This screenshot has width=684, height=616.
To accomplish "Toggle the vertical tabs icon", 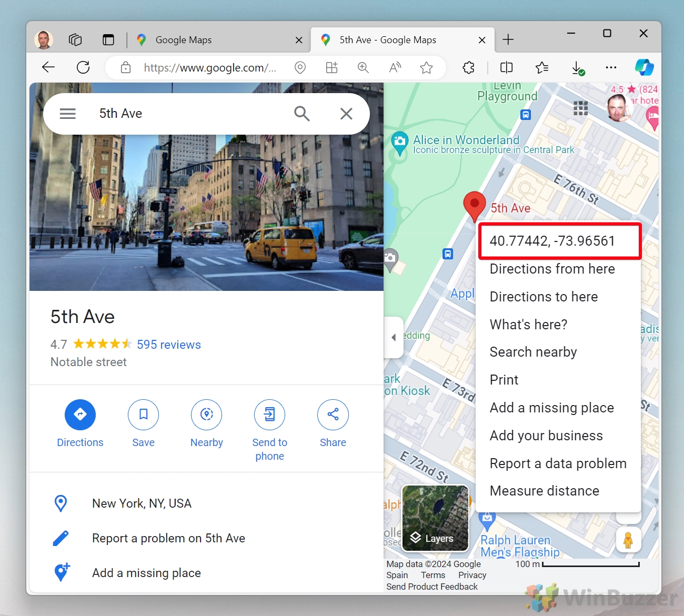I will click(x=108, y=40).
